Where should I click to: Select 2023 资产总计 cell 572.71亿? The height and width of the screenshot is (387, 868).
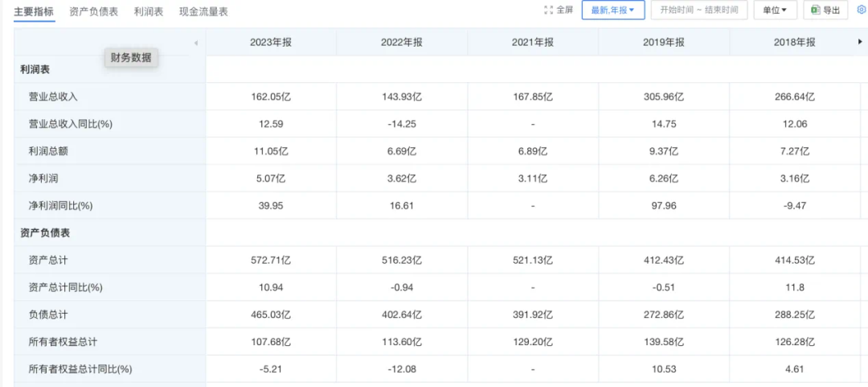271,260
